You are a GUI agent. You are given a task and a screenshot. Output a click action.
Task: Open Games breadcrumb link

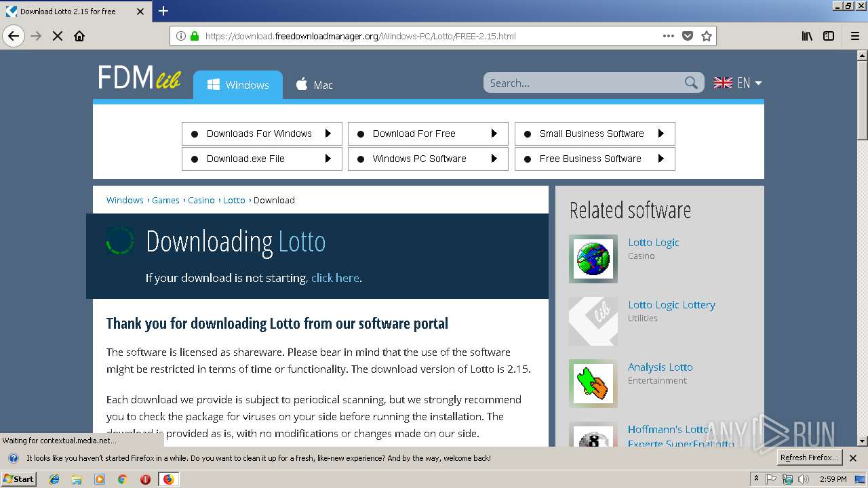tap(165, 200)
